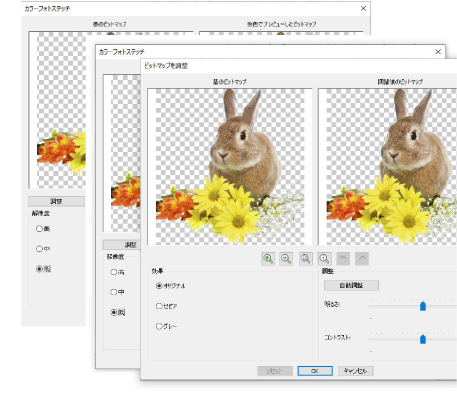The height and width of the screenshot is (397, 457).
Task: Click the OK button
Action: (315, 371)
